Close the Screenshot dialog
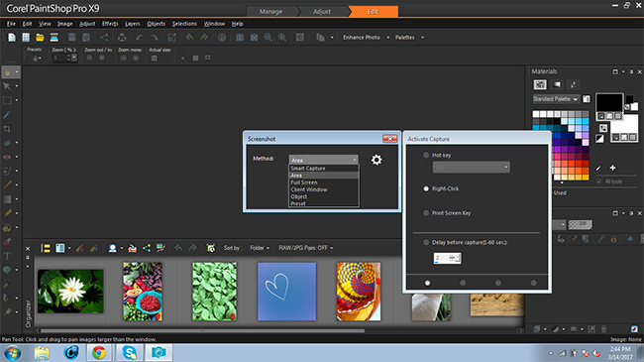Screen dimensions: 644x362 389,139
